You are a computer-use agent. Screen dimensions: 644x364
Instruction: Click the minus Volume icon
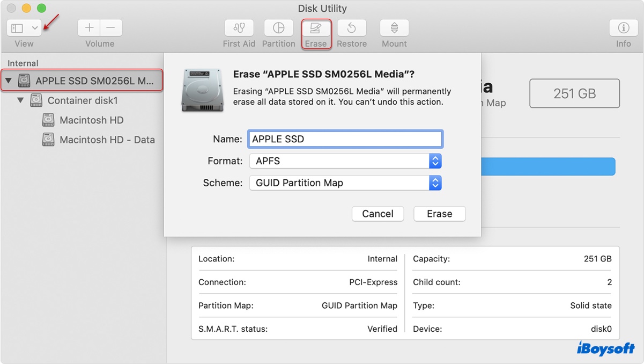coord(110,27)
